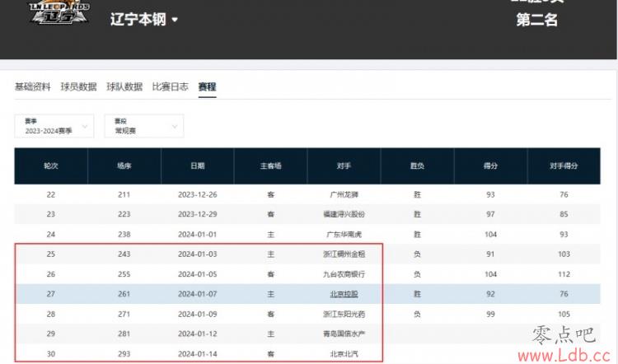Click game number 211 in 场序 column

coord(124,194)
